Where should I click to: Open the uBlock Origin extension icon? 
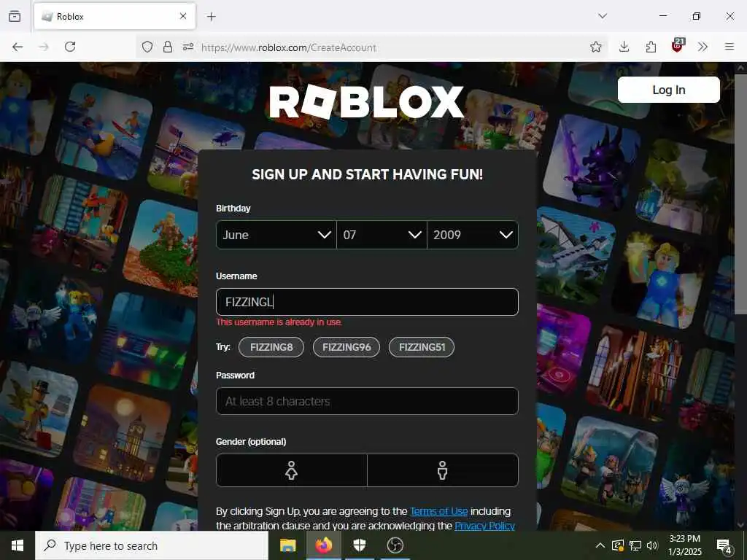tap(678, 45)
